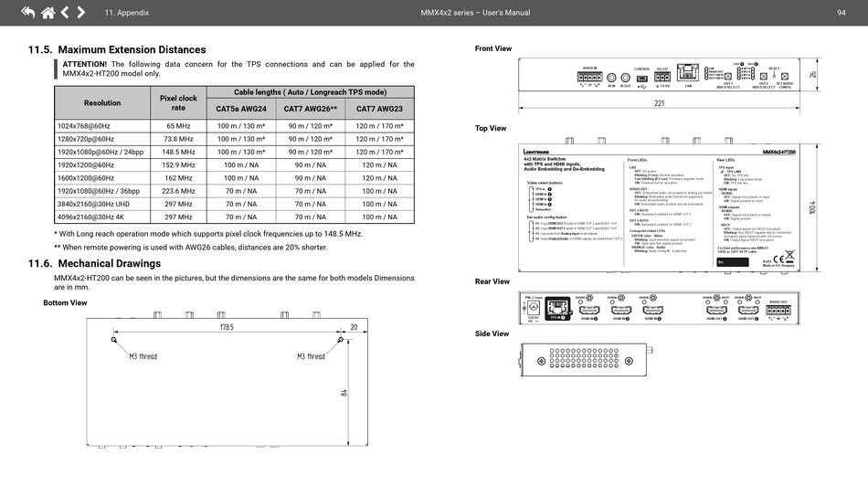Viewport: 868px width, 487px height.
Task: Click the 'Pixel clock rate' column header
Action: (178, 102)
